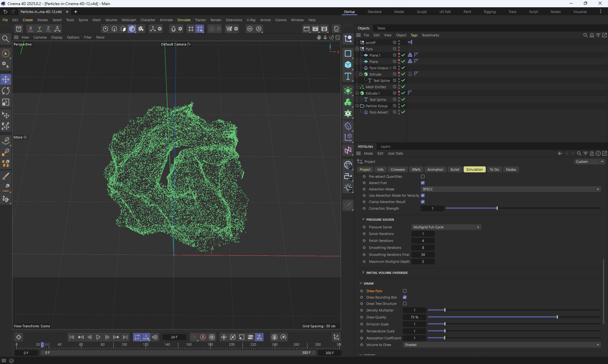Uncheck Draw Bounding Box
608x364 pixels.
[405, 297]
